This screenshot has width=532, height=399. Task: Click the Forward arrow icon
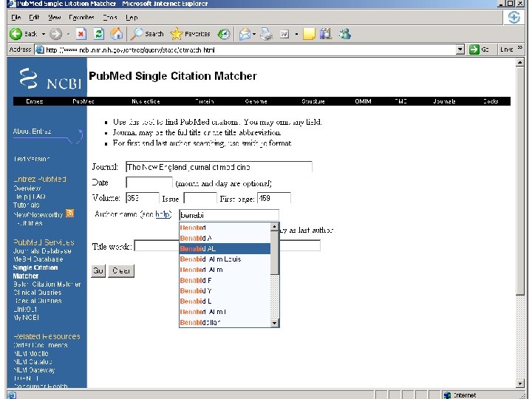(56, 34)
